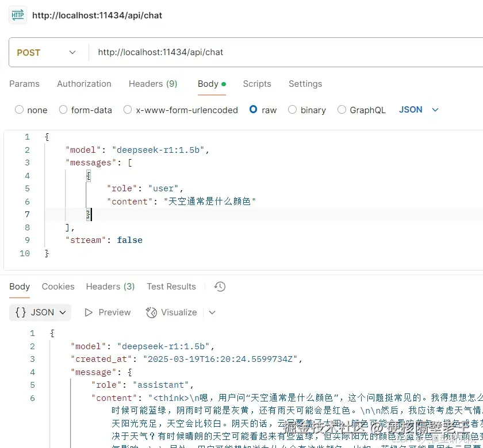Open the Scripts tab

tap(257, 84)
